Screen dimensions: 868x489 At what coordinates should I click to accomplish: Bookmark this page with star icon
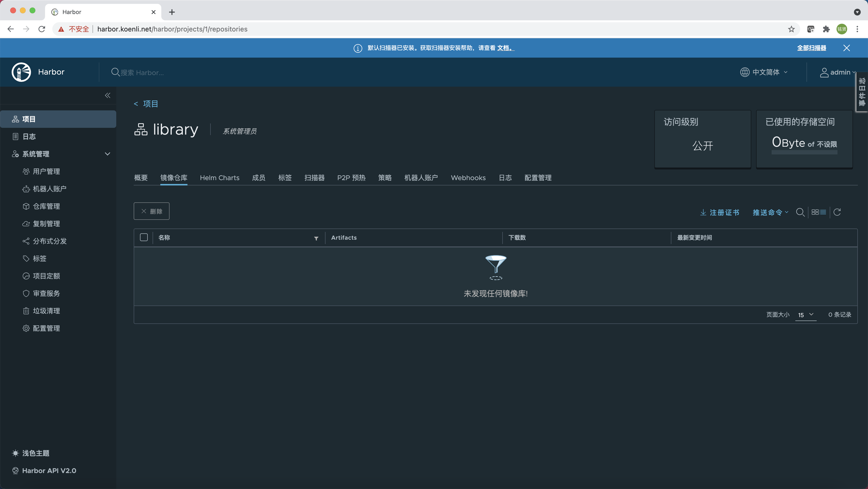(791, 29)
